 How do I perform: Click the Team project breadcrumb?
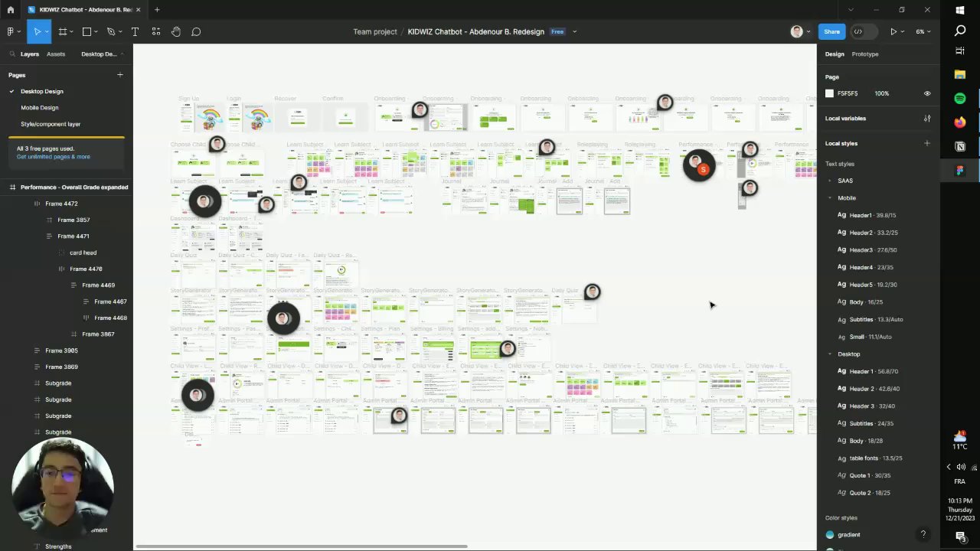coord(375,31)
